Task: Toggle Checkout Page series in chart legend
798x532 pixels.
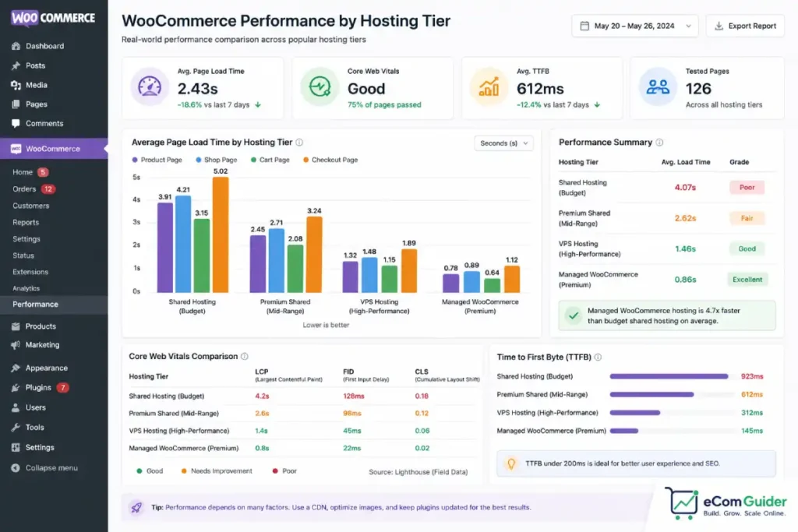Action: point(330,160)
